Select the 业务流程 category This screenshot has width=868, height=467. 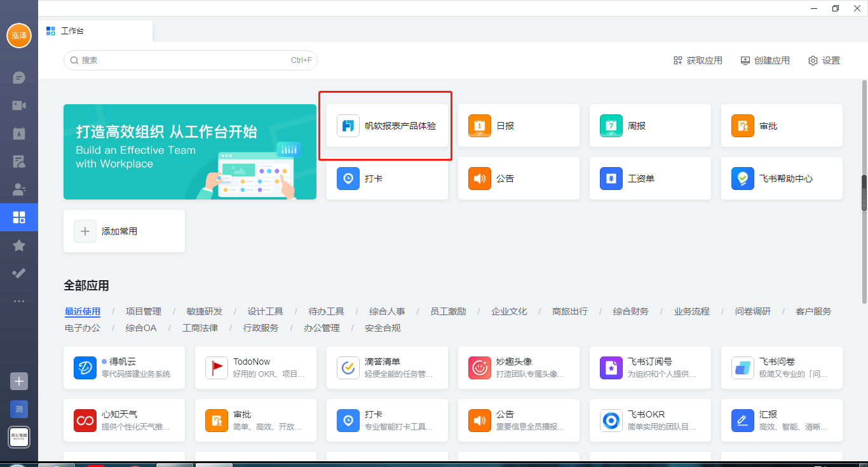[692, 311]
